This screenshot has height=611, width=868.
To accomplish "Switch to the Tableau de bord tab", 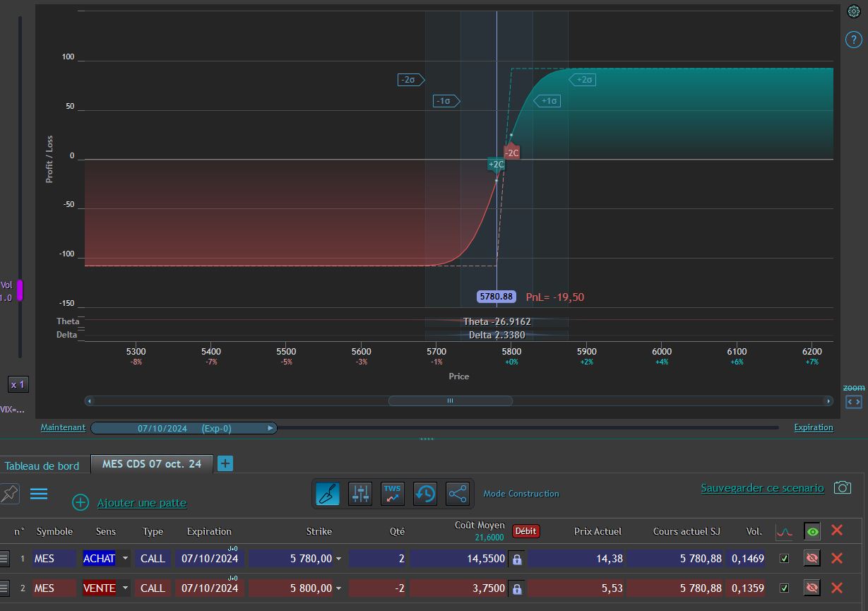I will (42, 465).
